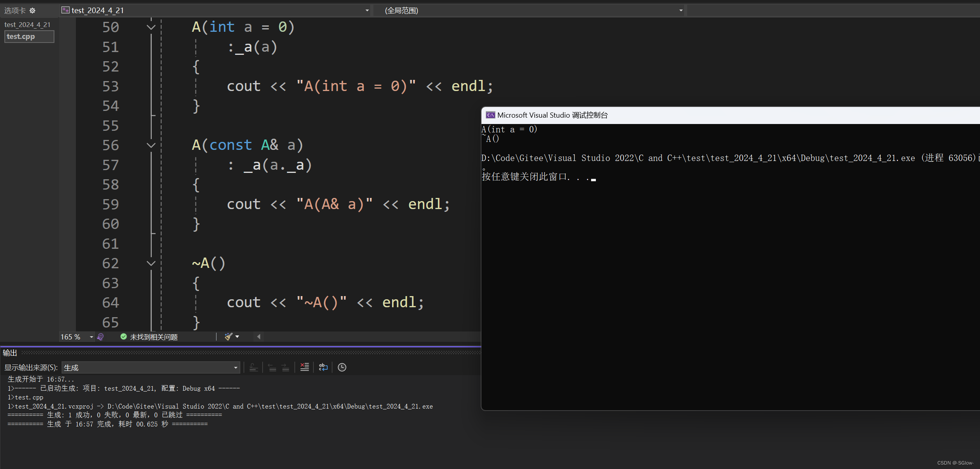Screen dimensions: 980x469
Task: Open the zoom level 165 % dropdown
Action: 91,337
